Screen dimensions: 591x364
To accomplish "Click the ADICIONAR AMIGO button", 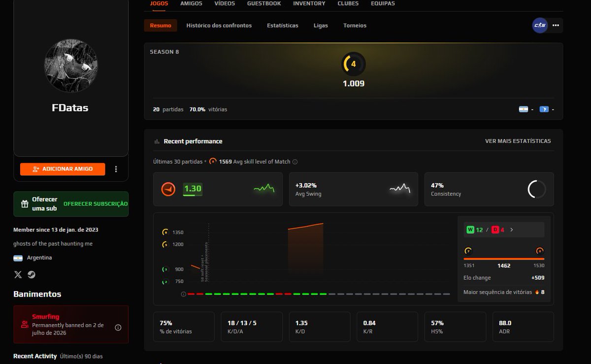I will point(63,169).
